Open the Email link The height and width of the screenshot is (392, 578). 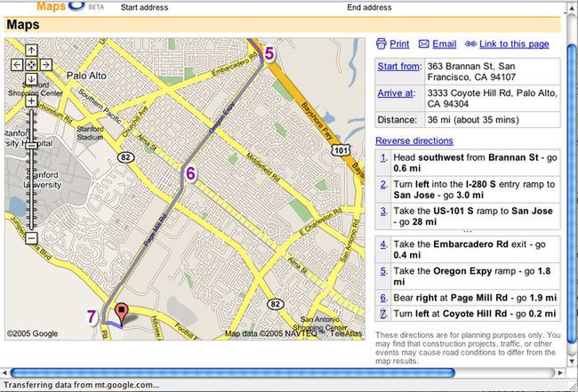pyautogui.click(x=445, y=44)
